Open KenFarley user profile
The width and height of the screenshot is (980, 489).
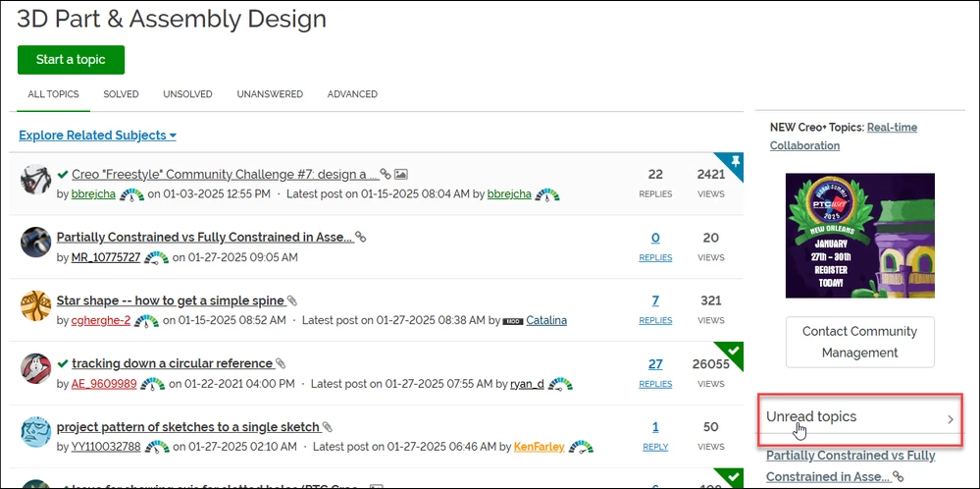(x=539, y=447)
